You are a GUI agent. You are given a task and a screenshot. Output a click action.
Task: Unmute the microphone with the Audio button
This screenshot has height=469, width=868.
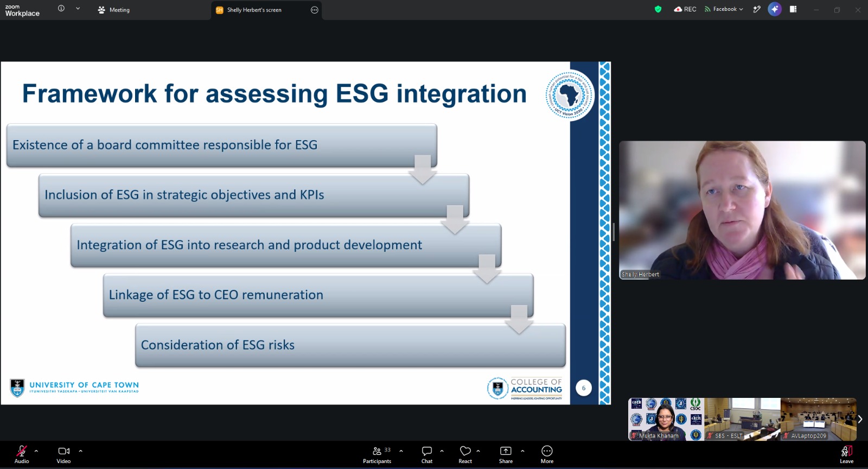[x=22, y=455]
